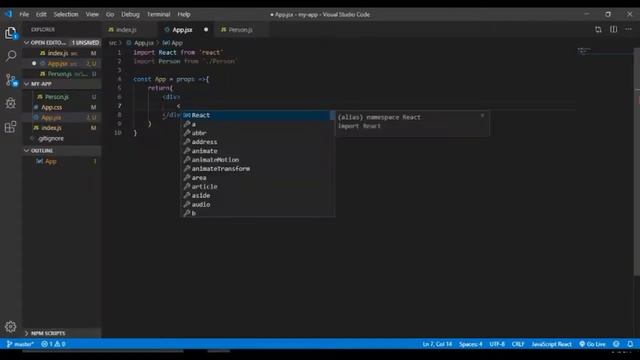Click the Go Live server button

click(x=593, y=344)
